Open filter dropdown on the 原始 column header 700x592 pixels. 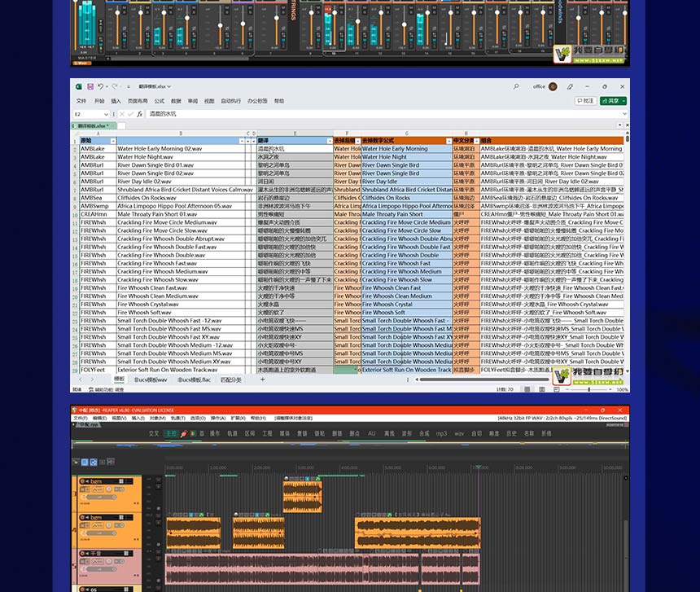point(112,141)
